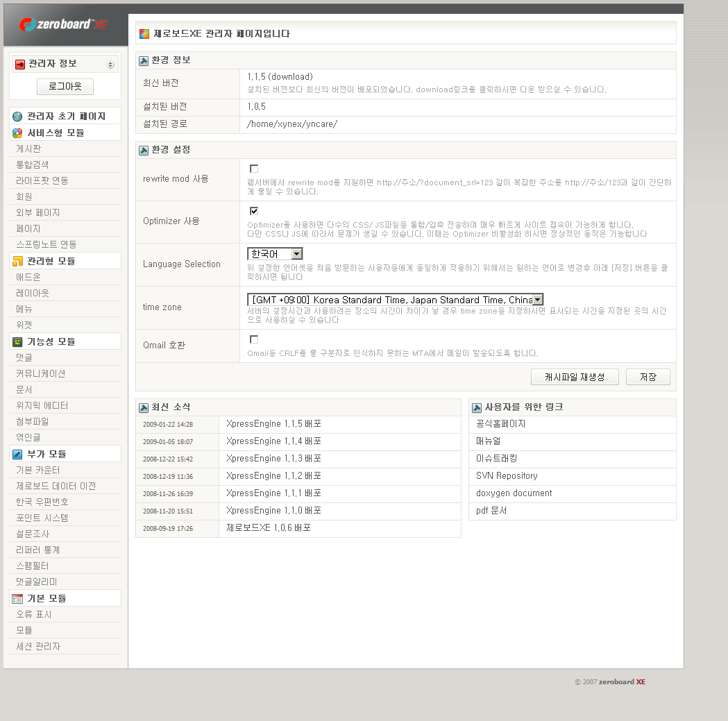Image resolution: width=728 pixels, height=721 pixels.
Task: Click the colorful icon beside 서비스형 모듈
Action: 17,133
